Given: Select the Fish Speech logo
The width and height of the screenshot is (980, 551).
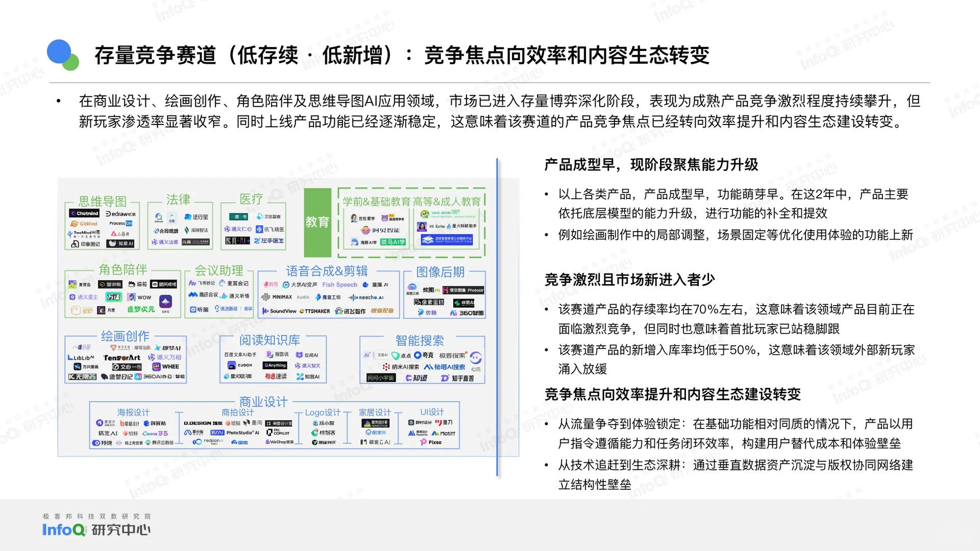Looking at the screenshot, I should pyautogui.click(x=339, y=285).
